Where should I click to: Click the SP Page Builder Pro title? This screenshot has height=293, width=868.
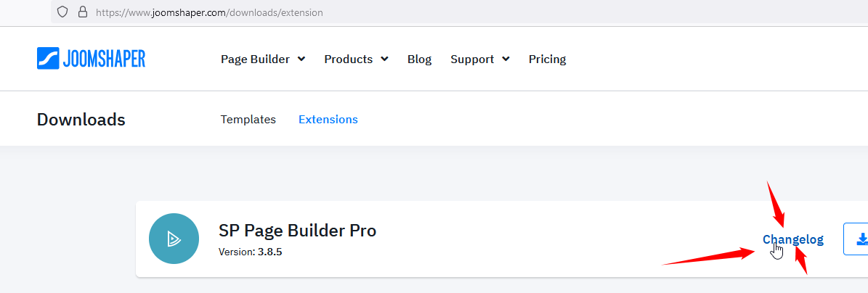point(298,231)
